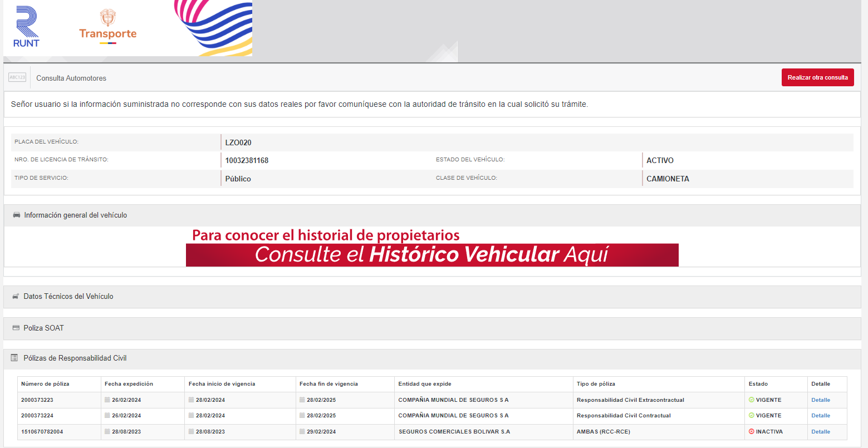This screenshot has height=448, width=868.
Task: Click the Fecha fin de vigencia column header
Action: 328,383
